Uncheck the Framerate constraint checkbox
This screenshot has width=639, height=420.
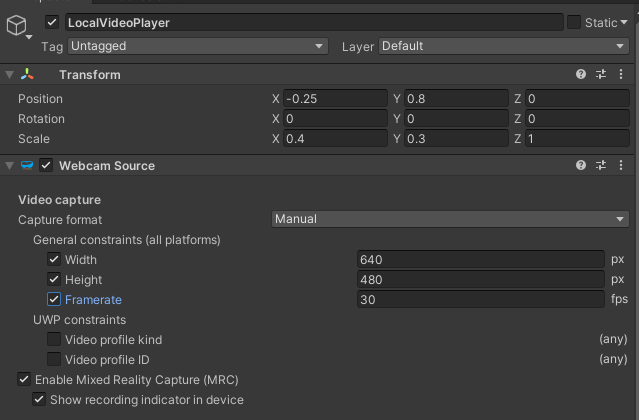[x=54, y=299]
